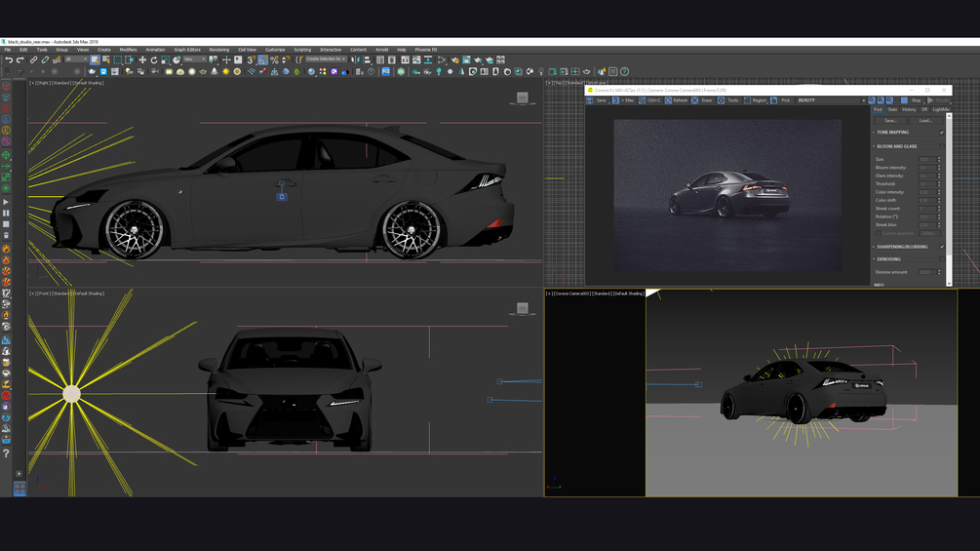
Task: Click the Erase icon in Corona frame buffer
Action: 695,100
